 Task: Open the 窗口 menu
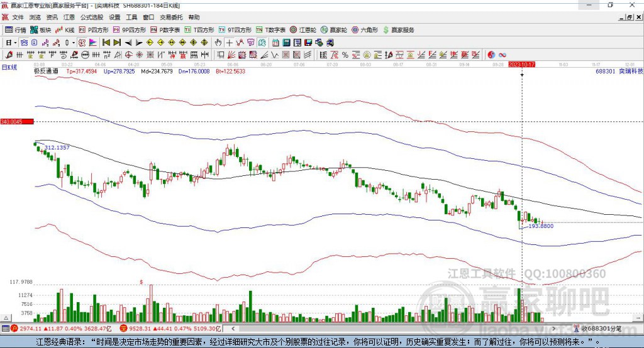coord(148,17)
